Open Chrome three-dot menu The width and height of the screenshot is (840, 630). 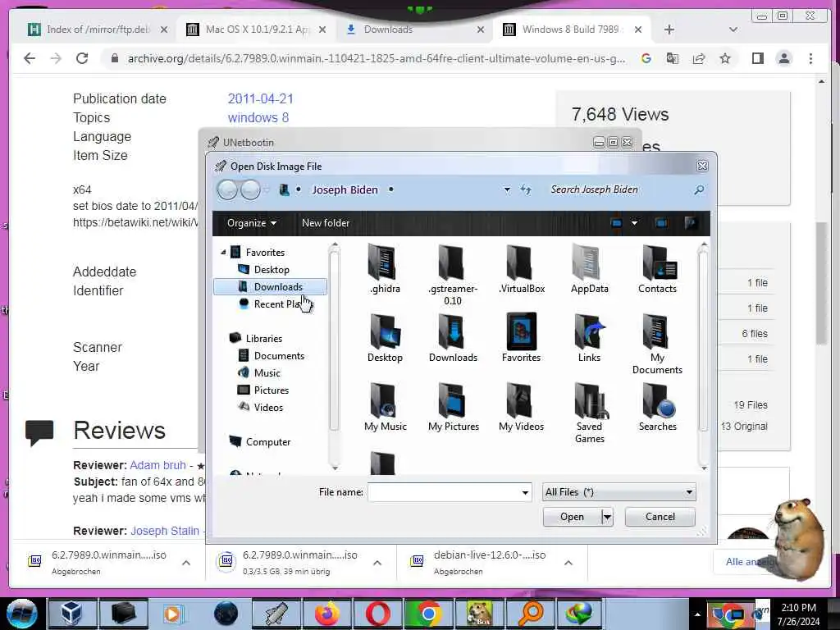click(810, 58)
